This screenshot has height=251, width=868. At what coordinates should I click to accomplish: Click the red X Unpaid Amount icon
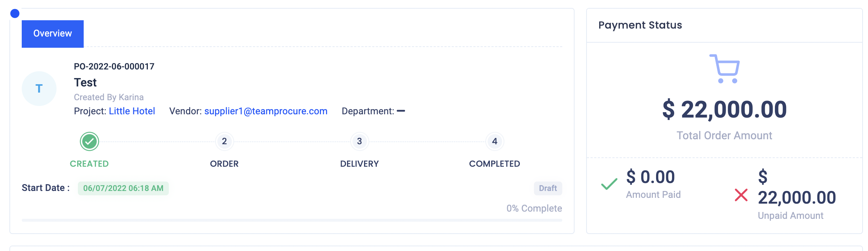click(741, 195)
